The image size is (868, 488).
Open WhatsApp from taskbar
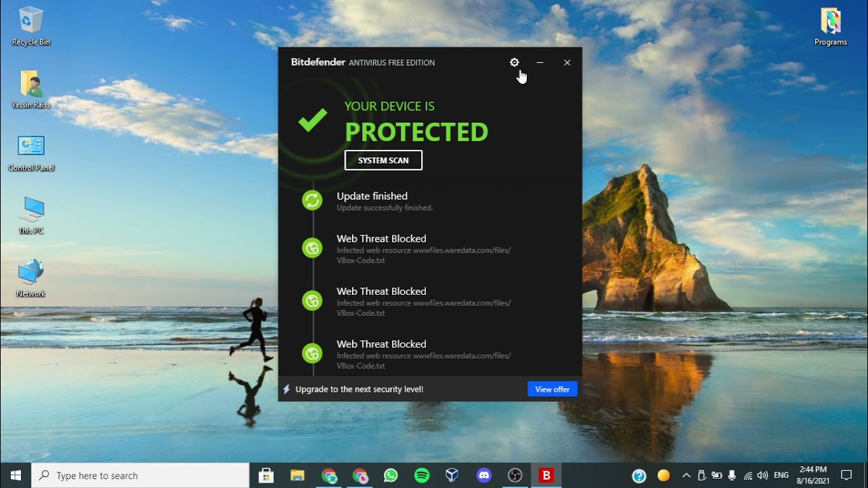[391, 476]
